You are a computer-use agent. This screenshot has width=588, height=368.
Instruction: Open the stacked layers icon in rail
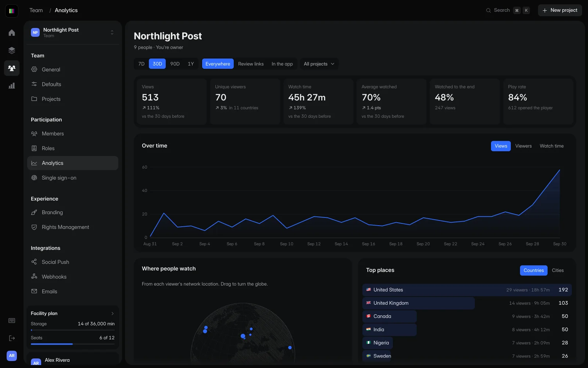click(x=12, y=50)
